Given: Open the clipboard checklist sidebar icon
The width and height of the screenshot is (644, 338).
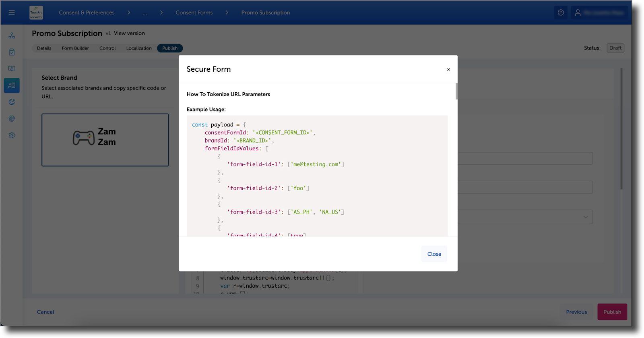Looking at the screenshot, I should pyautogui.click(x=12, y=52).
